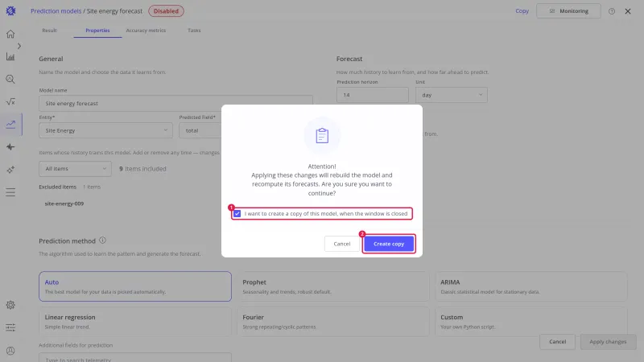Image resolution: width=644 pixels, height=362 pixels.
Task: Click the Create copy button
Action: click(x=389, y=244)
